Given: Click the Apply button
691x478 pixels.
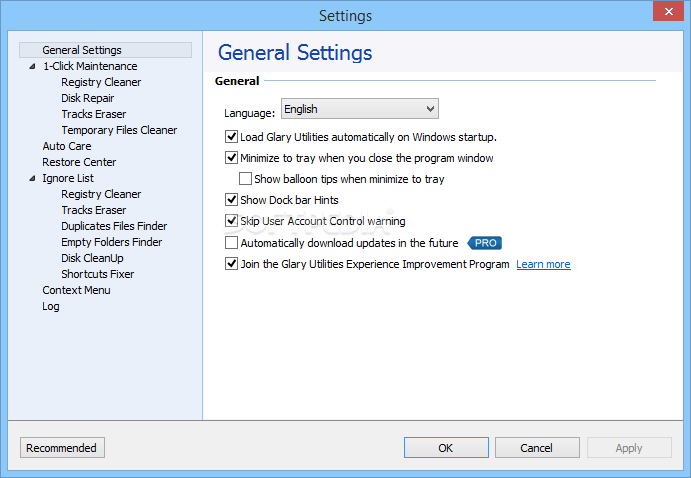Looking at the screenshot, I should click(629, 448).
